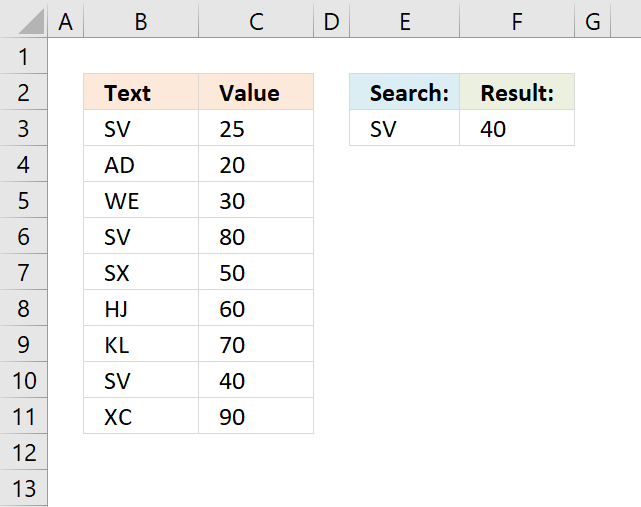Viewport: 641px width, 507px height.
Task: Select column A header
Action: [x=66, y=21]
